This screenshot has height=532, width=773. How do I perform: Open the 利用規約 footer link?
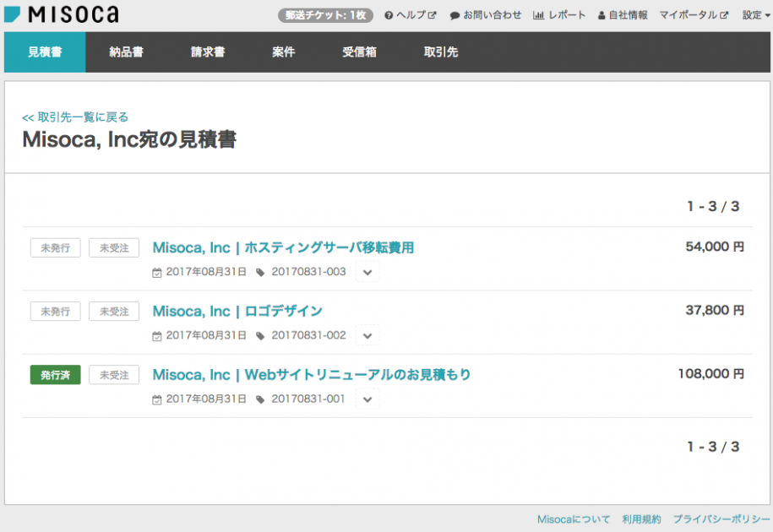click(x=641, y=519)
